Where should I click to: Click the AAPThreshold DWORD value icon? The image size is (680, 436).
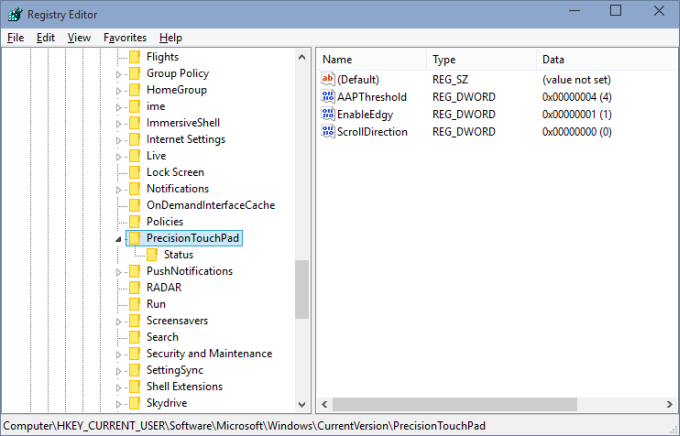[328, 97]
